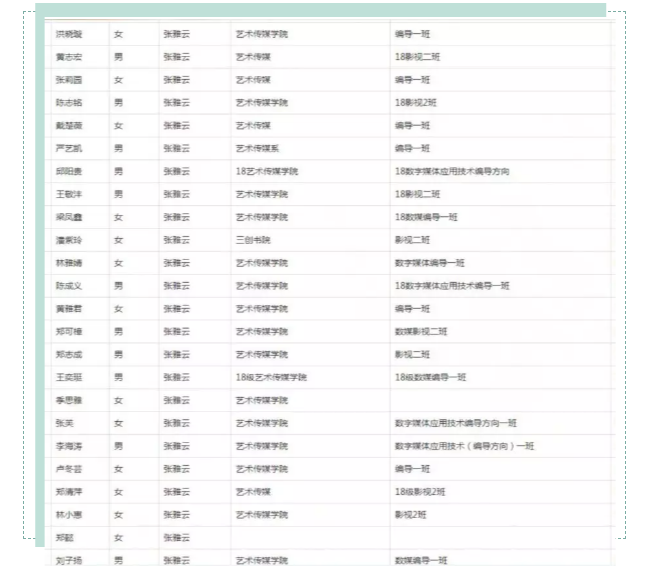Click the name cell 严艺凯
The width and height of the screenshot is (645, 572).
point(69,148)
